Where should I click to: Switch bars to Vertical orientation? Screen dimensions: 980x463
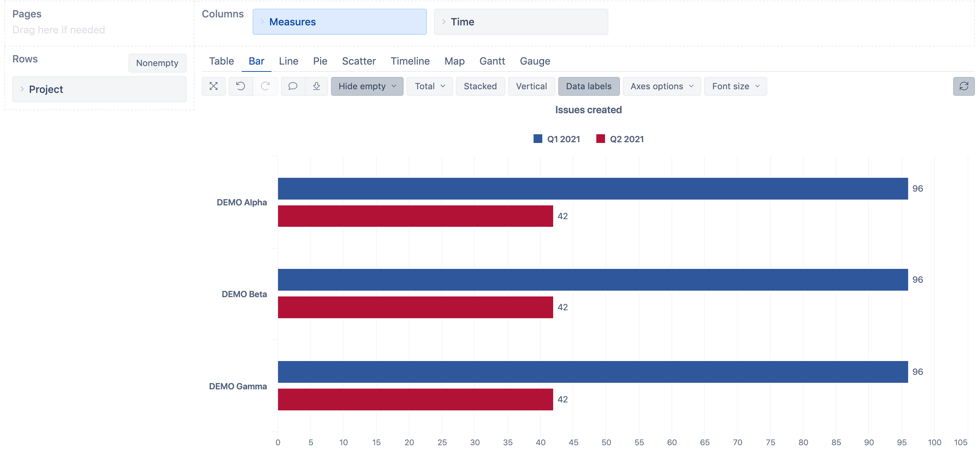pyautogui.click(x=531, y=86)
